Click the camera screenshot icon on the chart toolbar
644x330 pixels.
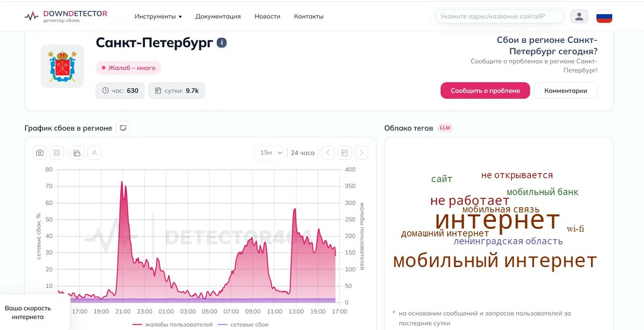click(x=39, y=153)
